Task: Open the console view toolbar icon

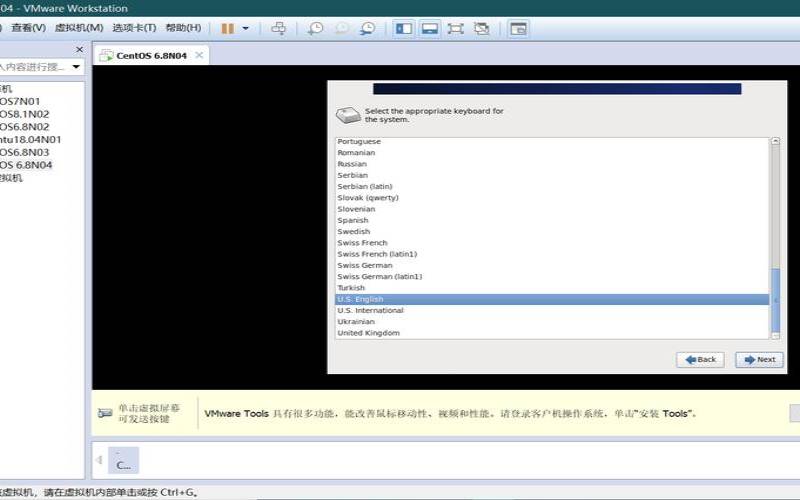Action: click(x=518, y=29)
